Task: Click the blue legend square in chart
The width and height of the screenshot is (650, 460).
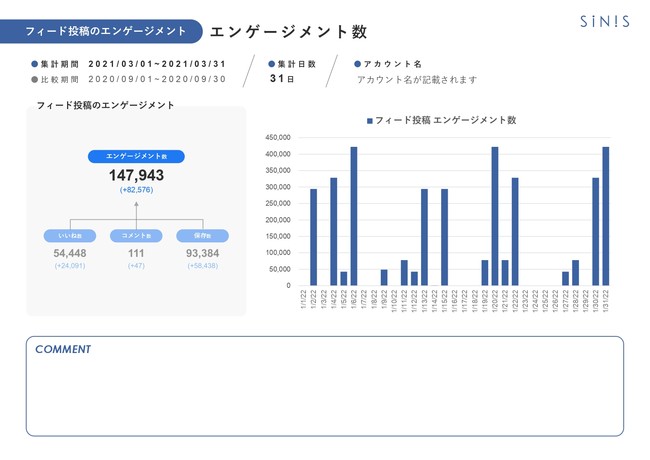Action: tap(370, 120)
